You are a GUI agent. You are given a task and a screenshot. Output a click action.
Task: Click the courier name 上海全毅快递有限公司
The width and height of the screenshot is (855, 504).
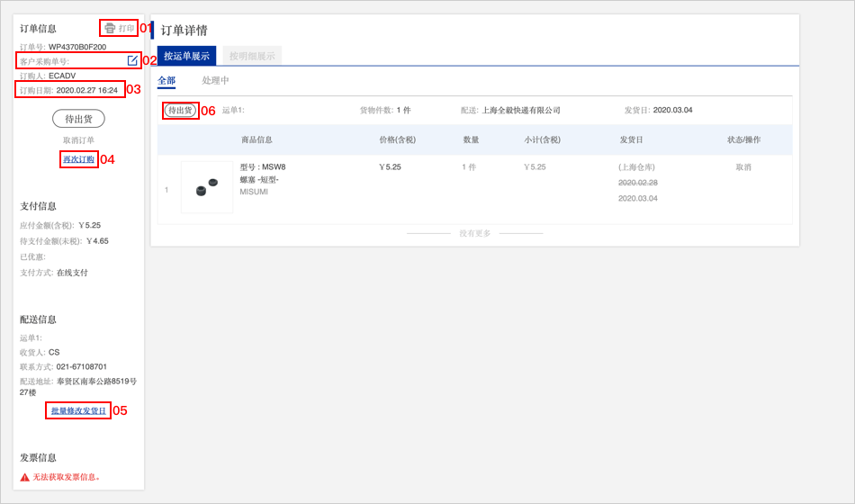click(x=521, y=111)
